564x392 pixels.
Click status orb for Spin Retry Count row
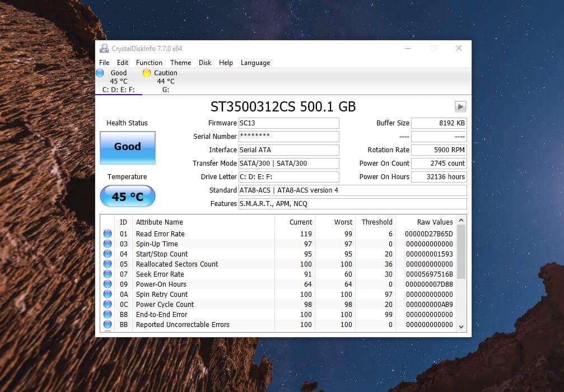coord(108,294)
